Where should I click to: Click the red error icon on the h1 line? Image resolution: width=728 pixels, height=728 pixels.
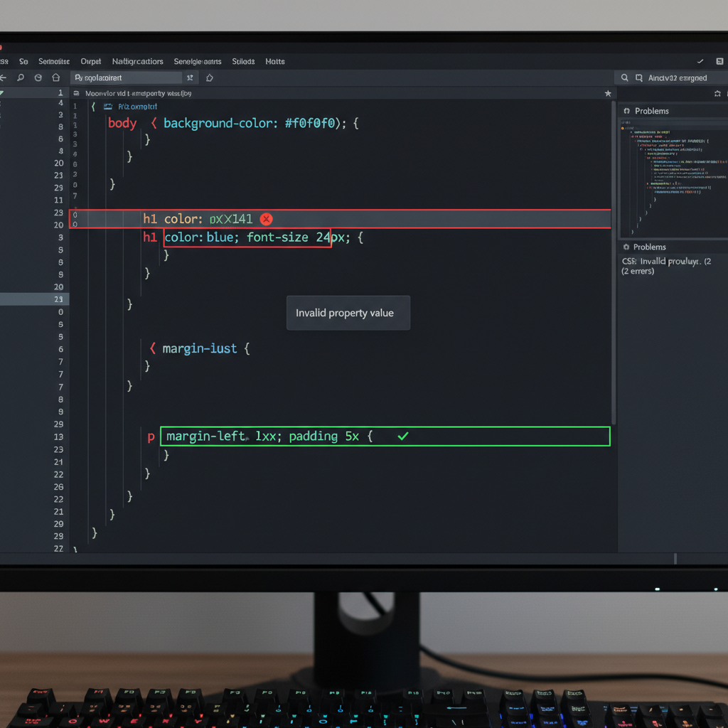[x=267, y=219]
